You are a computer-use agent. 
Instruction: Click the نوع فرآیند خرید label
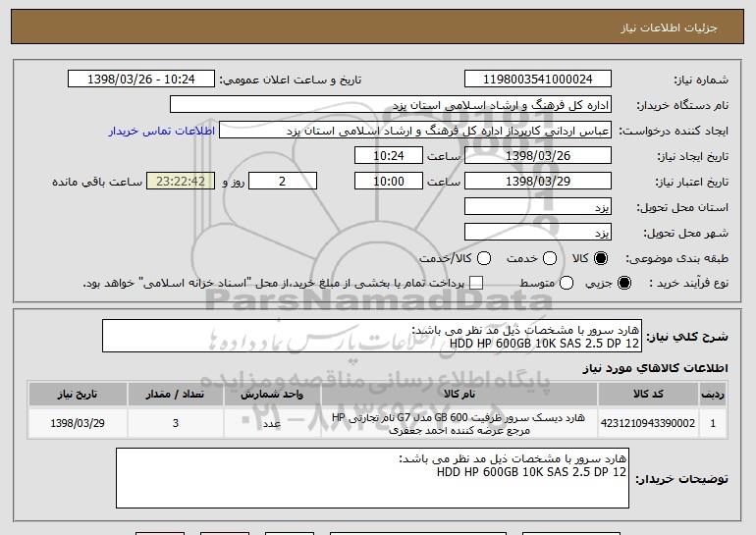[x=688, y=283]
